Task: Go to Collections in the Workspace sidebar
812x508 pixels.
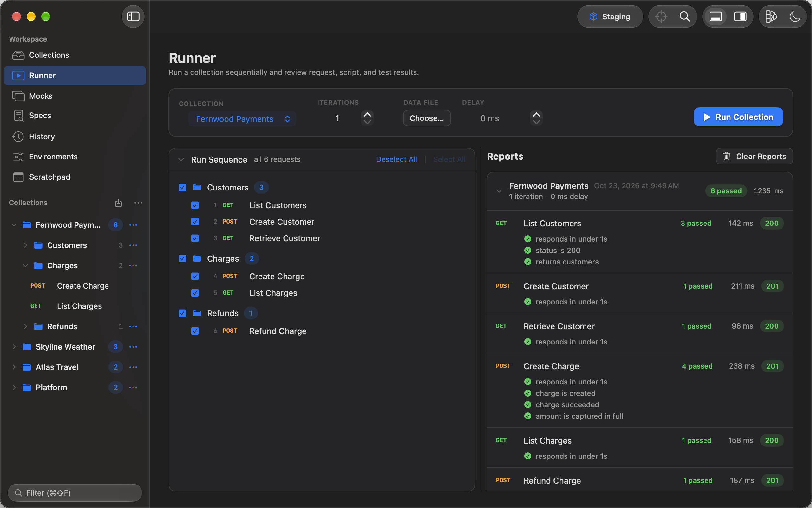Action: (75, 55)
